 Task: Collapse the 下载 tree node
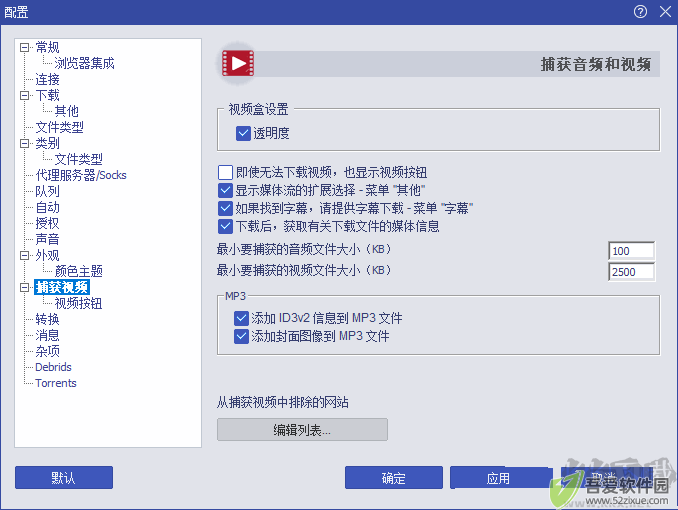(x=25, y=95)
